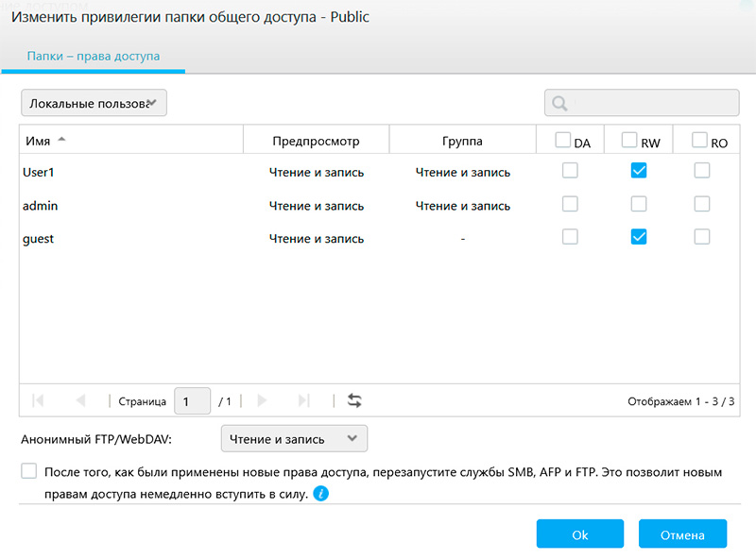Select Папки – права доступа tab
The height and width of the screenshot is (559, 756).
click(x=93, y=57)
